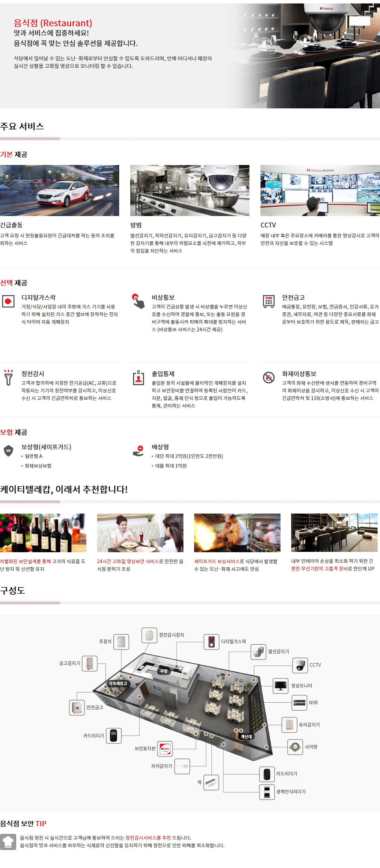The width and height of the screenshot is (380, 868).
Task: Select the 사이렌 siren device icon
Action: (295, 747)
